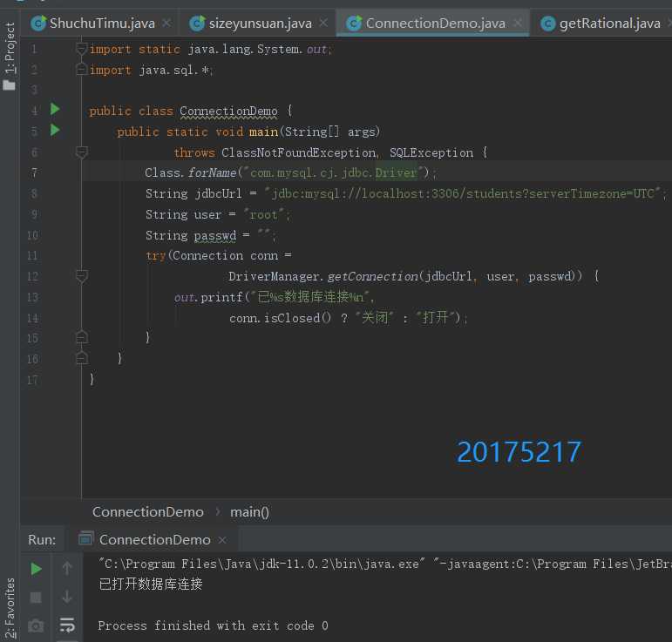Viewport: 672px width, 642px height.
Task: Collapse the import block fold at line 1
Action: click(81, 49)
